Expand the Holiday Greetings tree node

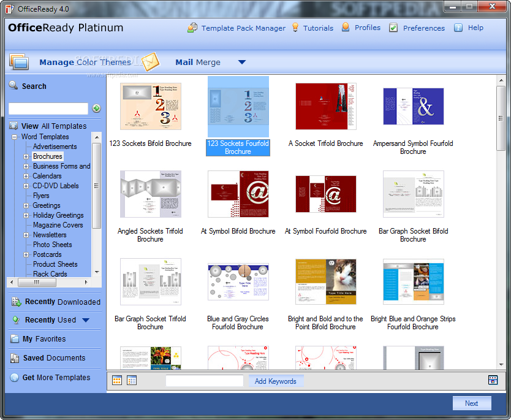[26, 215]
